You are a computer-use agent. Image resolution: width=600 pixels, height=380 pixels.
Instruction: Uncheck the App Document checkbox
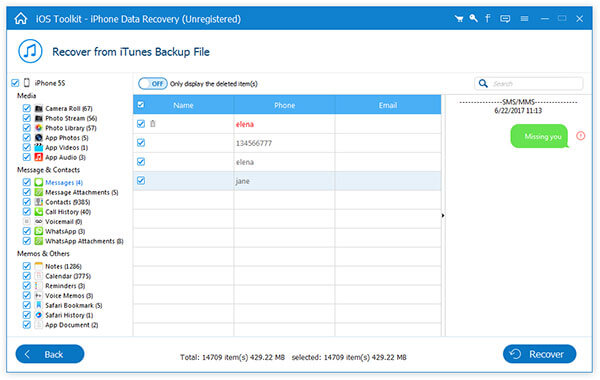pyautogui.click(x=26, y=325)
